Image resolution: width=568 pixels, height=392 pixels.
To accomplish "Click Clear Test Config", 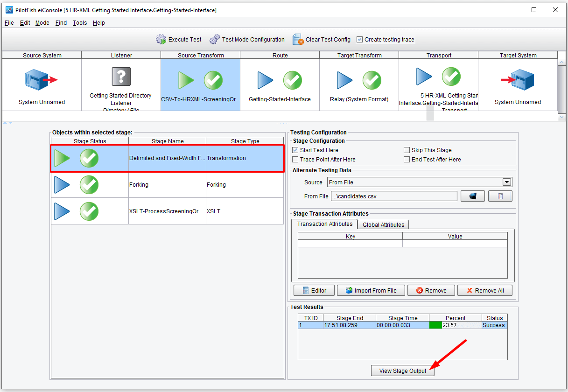I will [322, 40].
